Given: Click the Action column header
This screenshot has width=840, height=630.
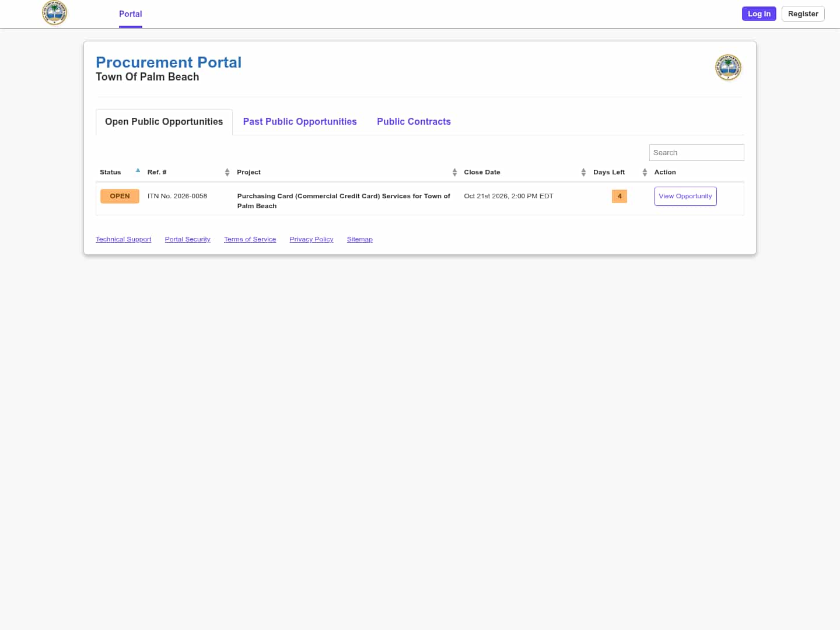Looking at the screenshot, I should (665, 172).
